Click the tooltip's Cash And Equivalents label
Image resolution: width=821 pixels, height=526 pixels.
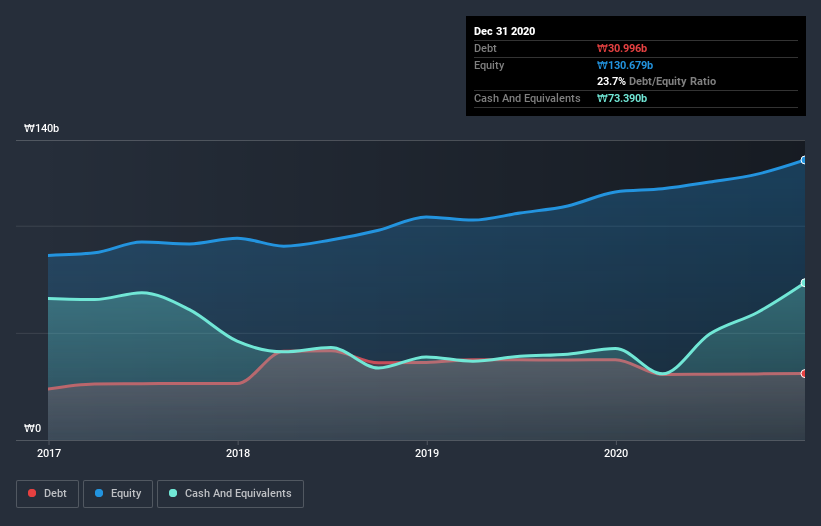[527, 98]
